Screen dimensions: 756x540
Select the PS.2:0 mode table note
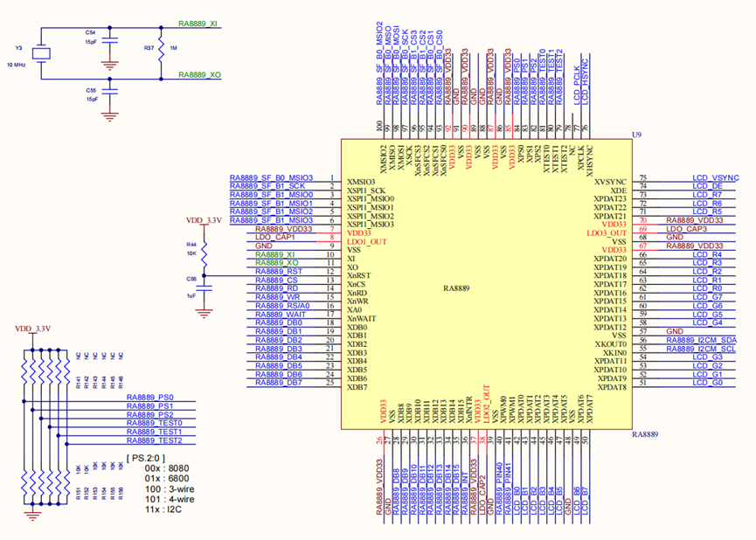(160, 483)
